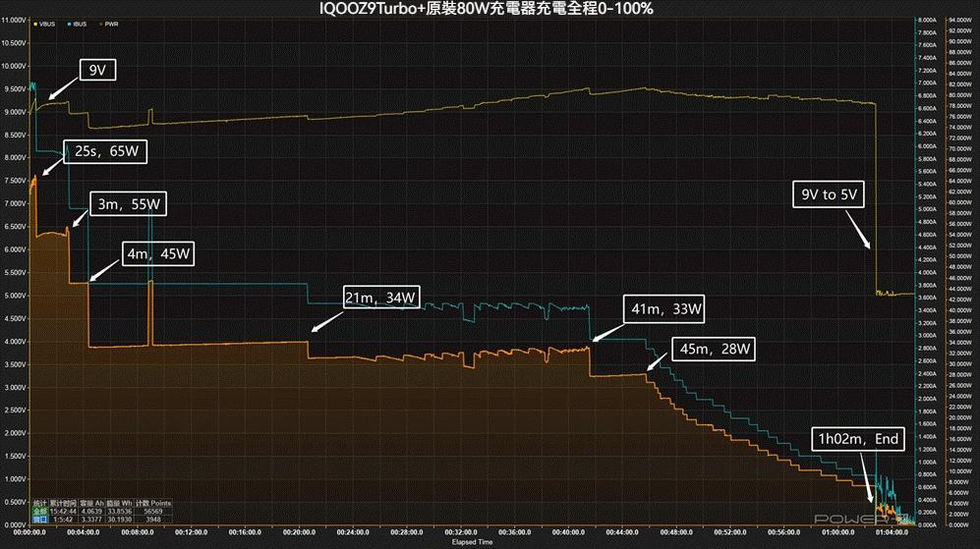Click the Elapsed Time axis label
980x549 pixels.
click(x=473, y=542)
